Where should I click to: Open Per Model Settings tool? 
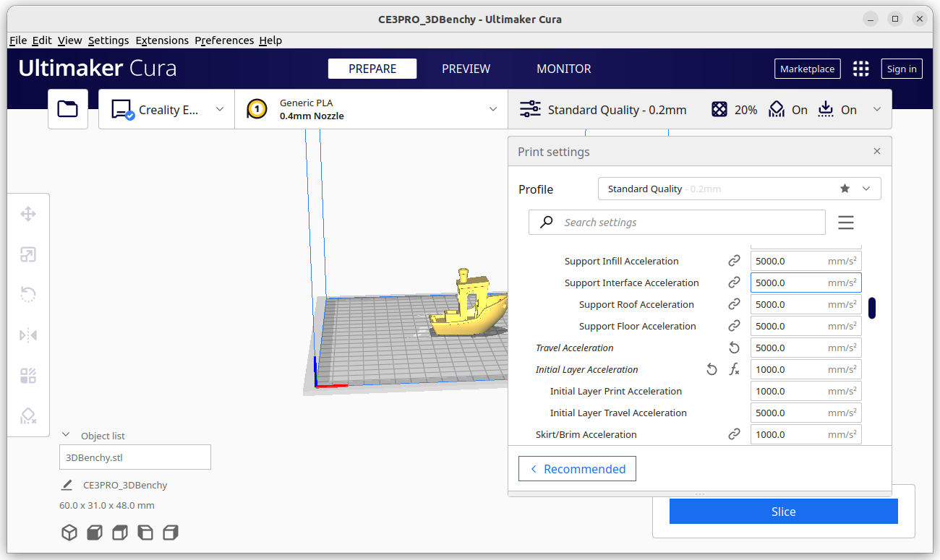[28, 376]
